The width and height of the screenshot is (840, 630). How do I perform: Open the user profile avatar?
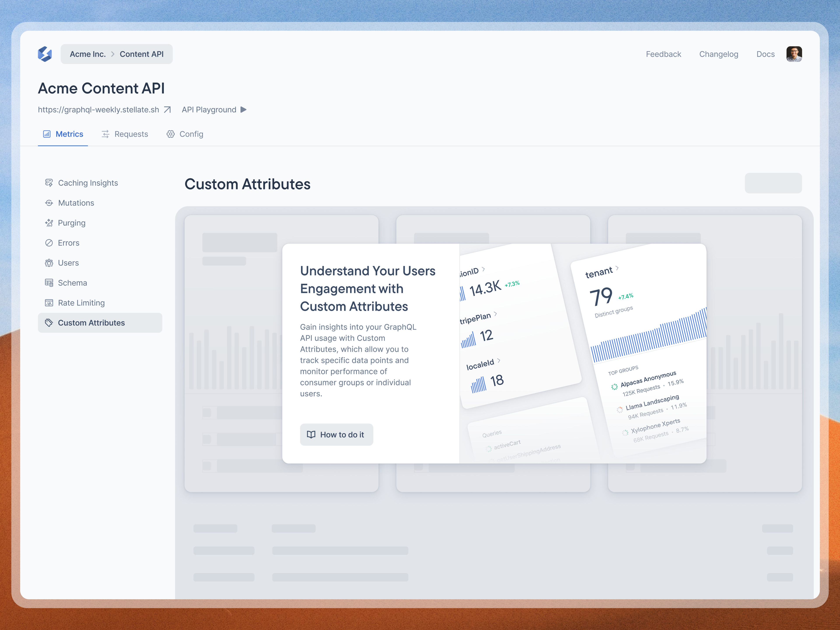pyautogui.click(x=794, y=54)
